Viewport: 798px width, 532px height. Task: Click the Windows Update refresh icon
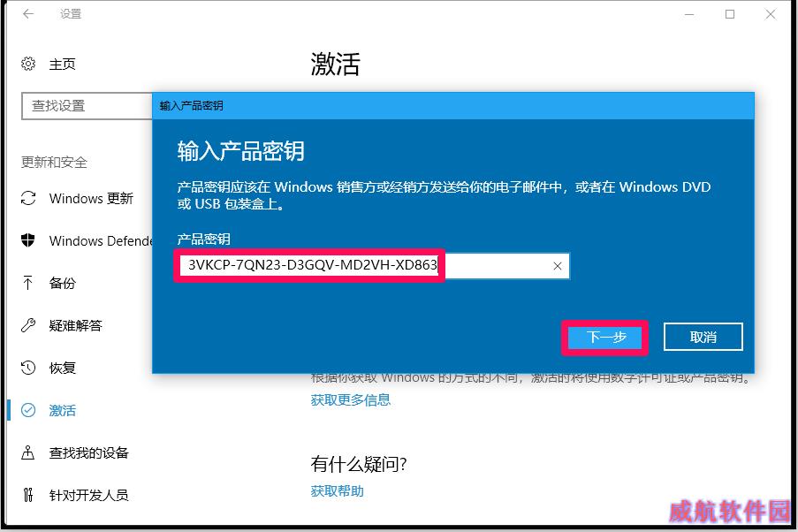(28, 198)
